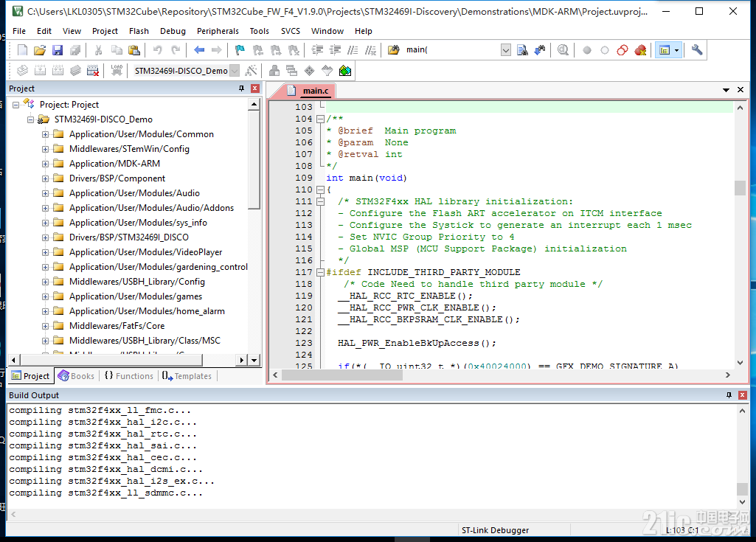Switch to the Functions tab
The height and width of the screenshot is (542, 756).
[x=129, y=375]
